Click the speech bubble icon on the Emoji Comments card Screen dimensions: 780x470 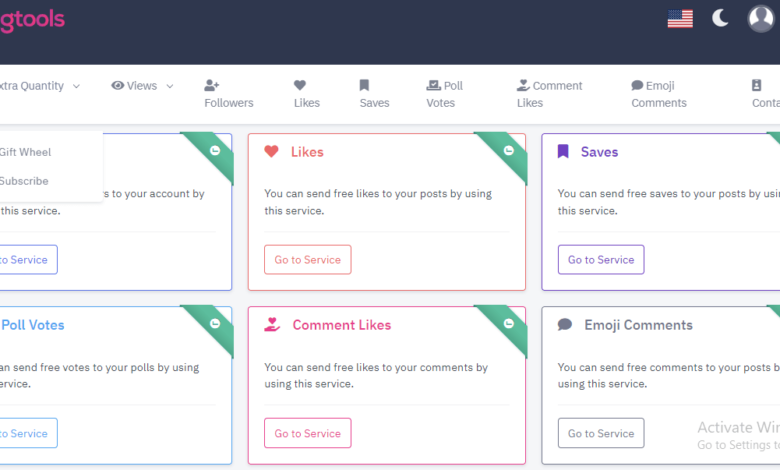tap(565, 325)
